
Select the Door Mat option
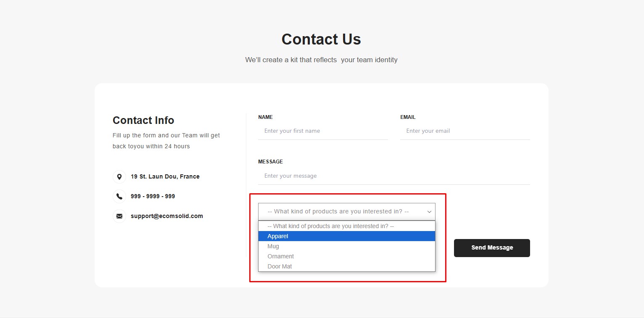coord(280,266)
